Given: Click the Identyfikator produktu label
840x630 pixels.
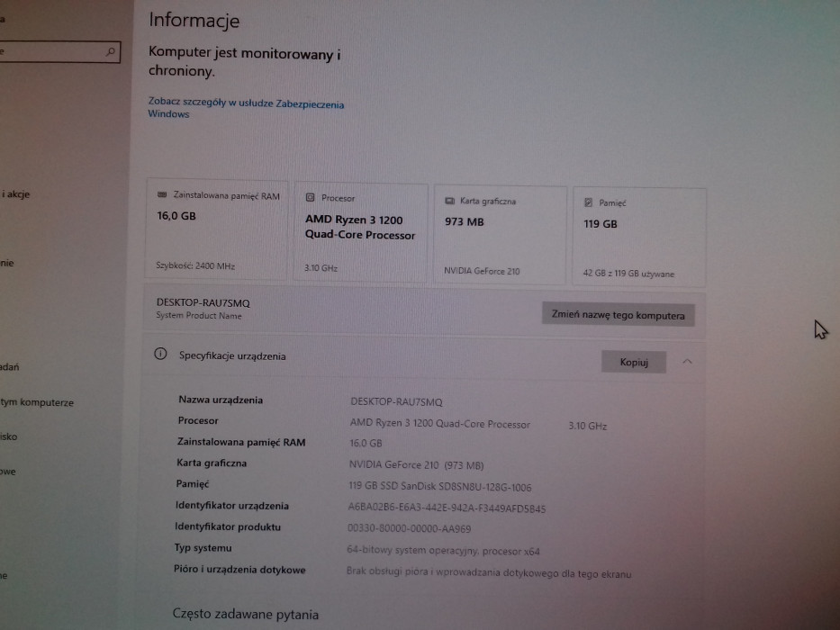Looking at the screenshot, I should tap(228, 526).
